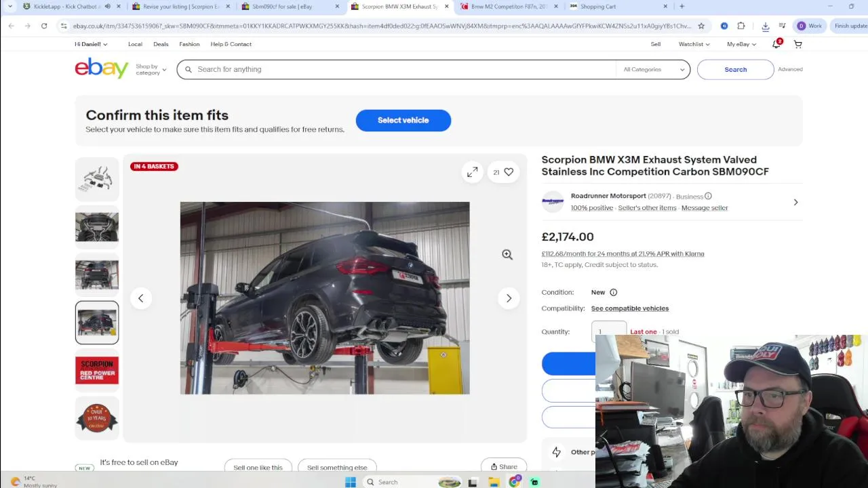Screen dimensions: 868x488
Task: Click the Quantity input box
Action: click(x=609, y=331)
